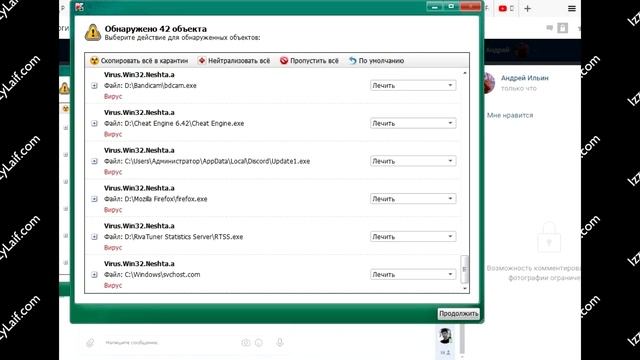Image resolution: width=640 pixels, height=360 pixels.
Task: Open action dropdown for Cheat Engine.exe
Action: [x=413, y=123]
